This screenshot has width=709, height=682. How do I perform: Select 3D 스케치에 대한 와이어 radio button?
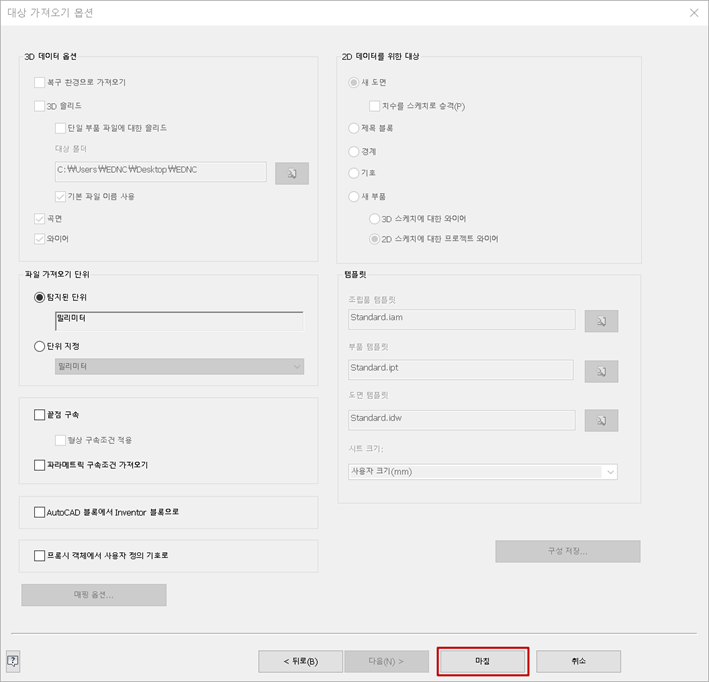click(374, 219)
